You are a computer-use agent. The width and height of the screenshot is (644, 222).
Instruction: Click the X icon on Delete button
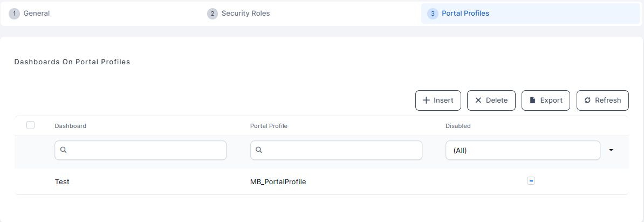[478, 100]
